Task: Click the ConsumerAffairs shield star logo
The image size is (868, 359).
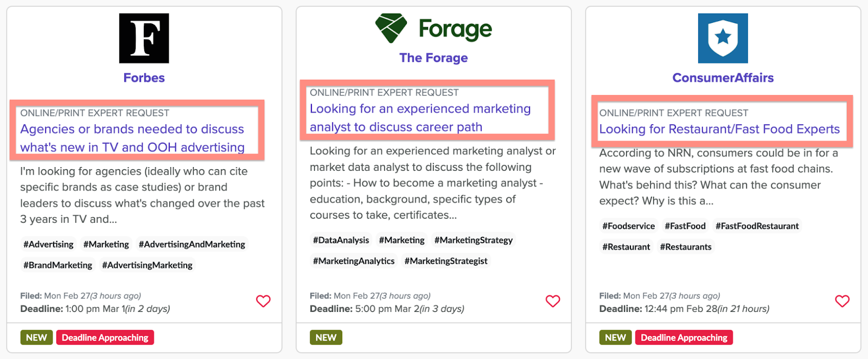Action: pos(723,38)
